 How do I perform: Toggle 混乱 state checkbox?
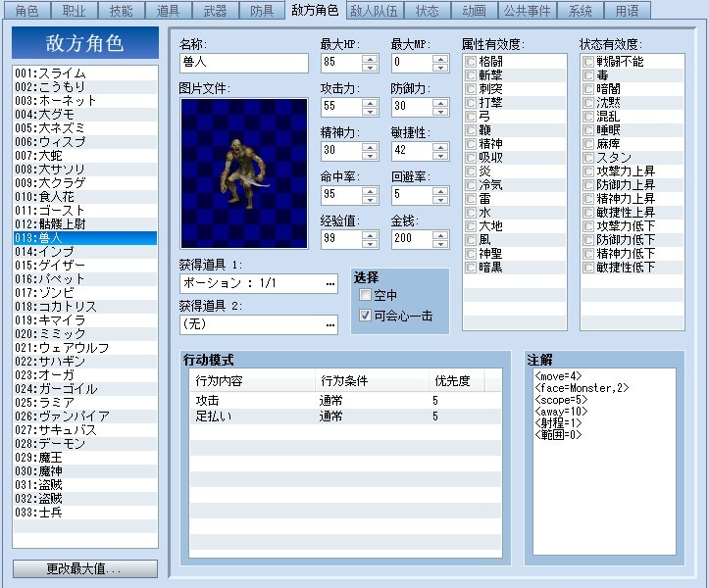588,117
